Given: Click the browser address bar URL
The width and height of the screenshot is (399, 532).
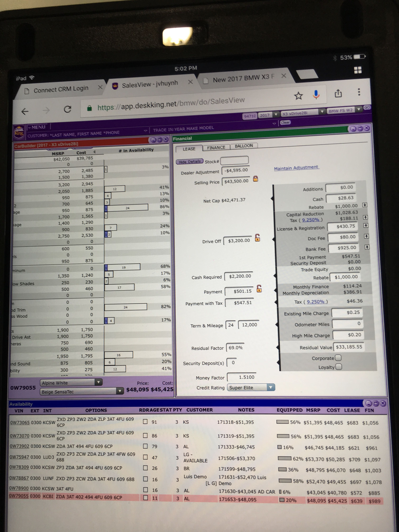Looking at the screenshot, I should (x=171, y=104).
